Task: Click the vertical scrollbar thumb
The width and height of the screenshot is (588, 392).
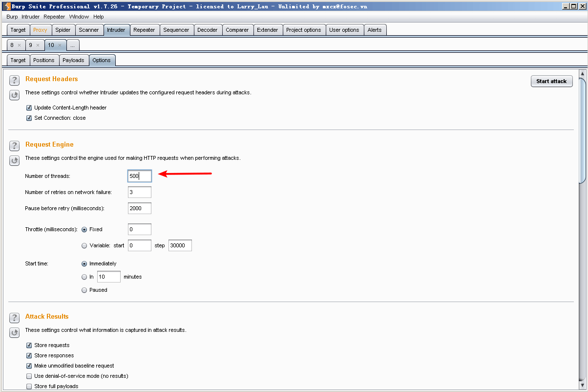Action: coord(582,130)
